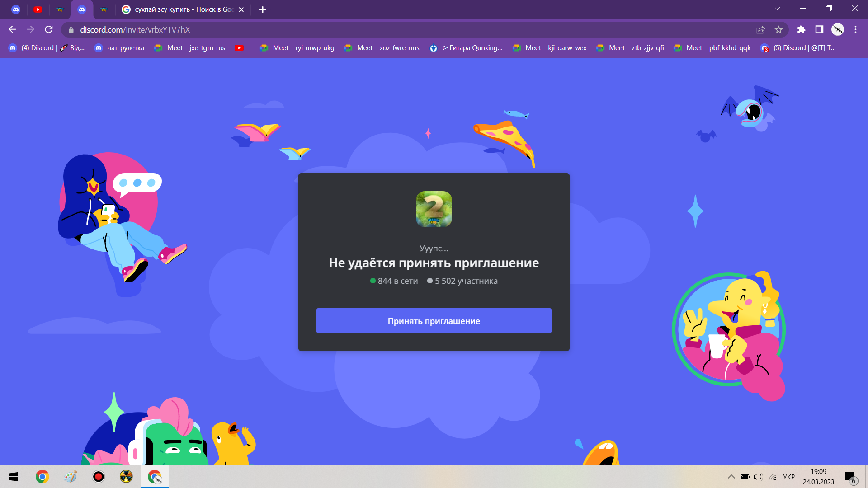The height and width of the screenshot is (488, 868).
Task: Open the radiation icon app in taskbar
Action: click(x=126, y=477)
